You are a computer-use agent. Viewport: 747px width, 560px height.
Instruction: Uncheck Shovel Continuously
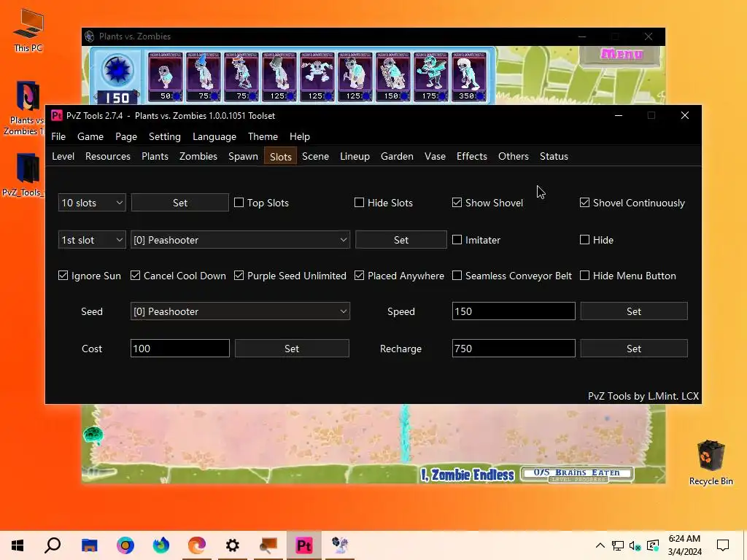tap(584, 203)
